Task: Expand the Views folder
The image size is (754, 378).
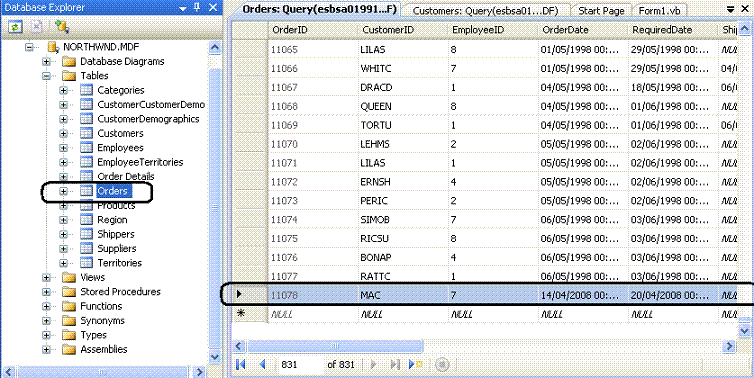Action: click(x=47, y=277)
